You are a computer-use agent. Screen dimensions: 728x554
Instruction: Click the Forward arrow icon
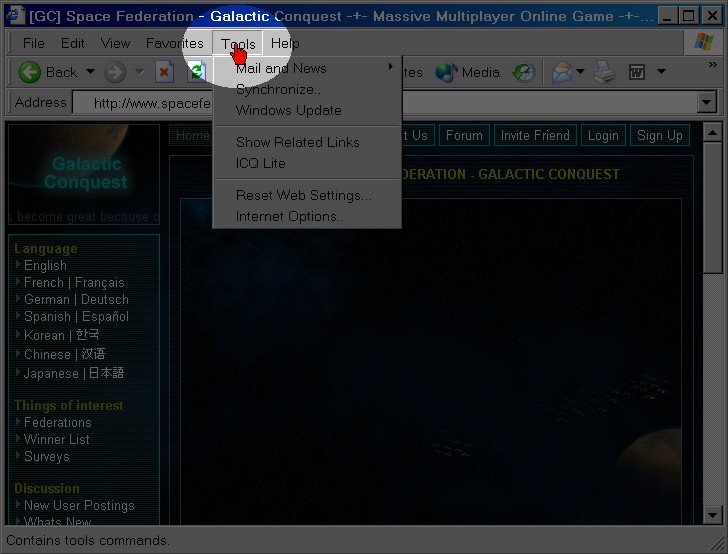(115, 72)
